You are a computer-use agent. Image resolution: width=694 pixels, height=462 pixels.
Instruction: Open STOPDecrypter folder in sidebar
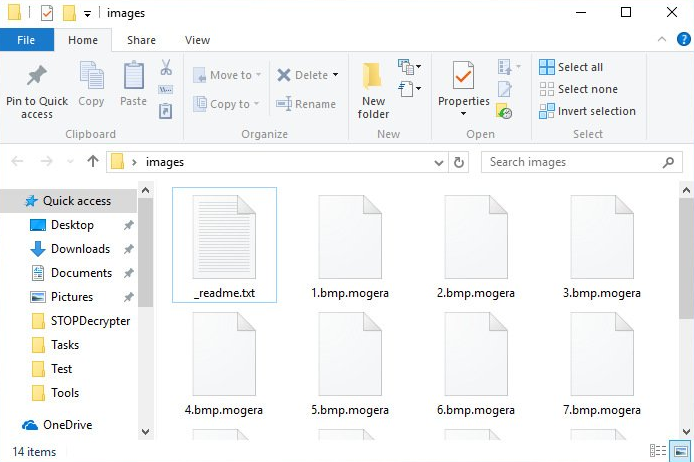click(90, 321)
